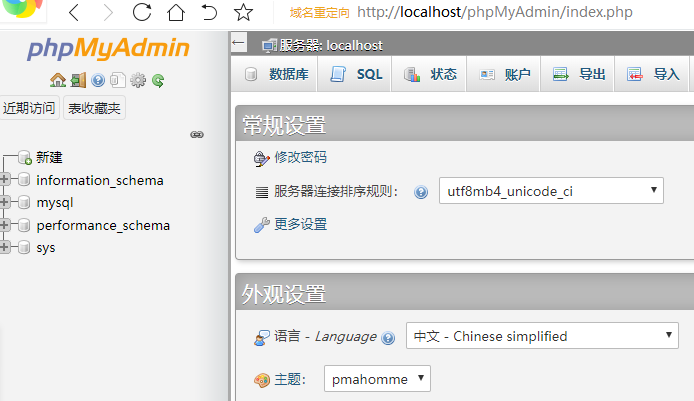Click the information_schema database icon
This screenshot has width=694, height=401.
pyautogui.click(x=24, y=180)
